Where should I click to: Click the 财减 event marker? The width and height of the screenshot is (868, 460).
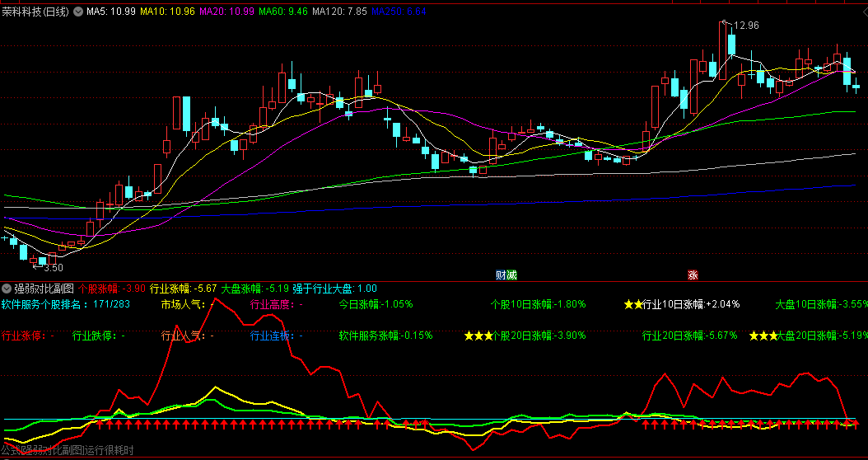(x=506, y=275)
